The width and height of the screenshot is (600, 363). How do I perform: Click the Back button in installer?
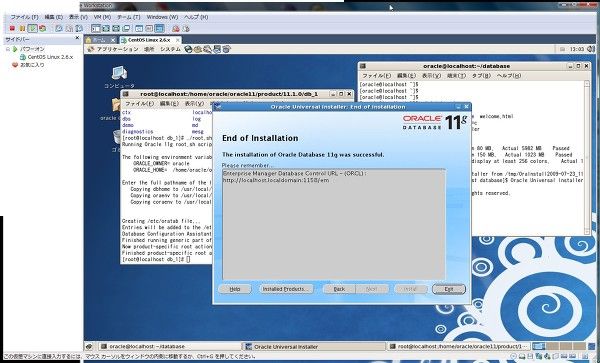coord(339,289)
